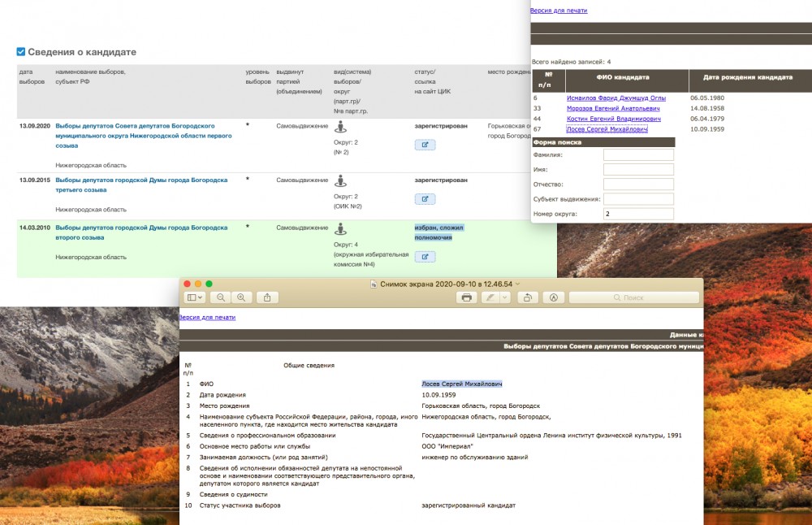Zoom out in the Preview toolbar
This screenshot has width=812, height=525.
coord(221,298)
